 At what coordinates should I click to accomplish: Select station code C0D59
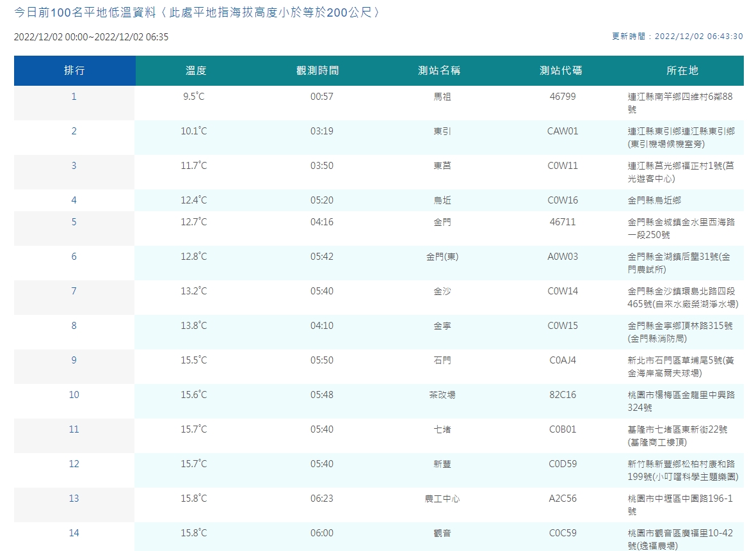pos(563,464)
